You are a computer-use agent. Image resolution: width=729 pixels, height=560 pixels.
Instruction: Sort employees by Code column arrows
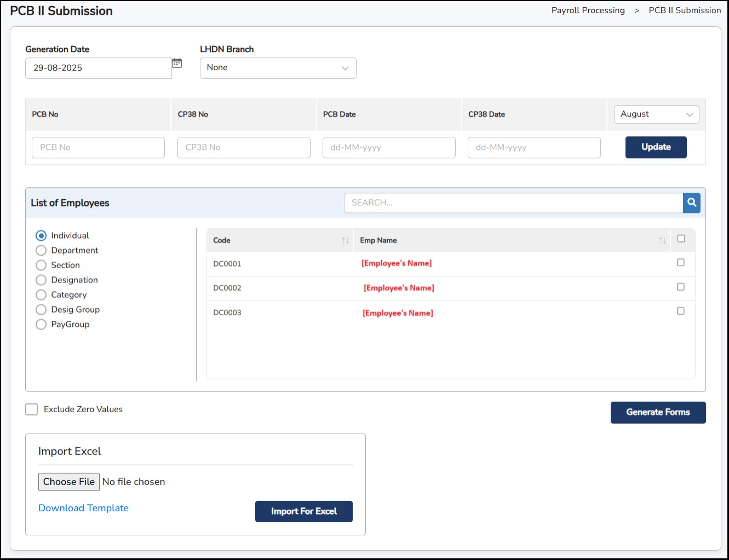(x=345, y=240)
